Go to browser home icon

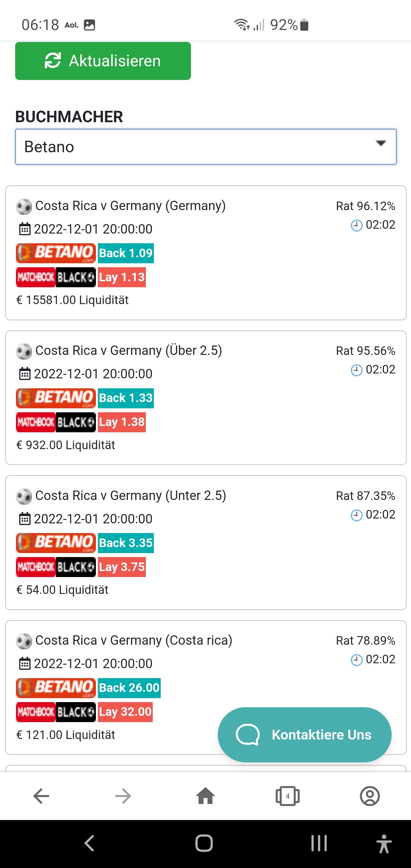(x=205, y=796)
